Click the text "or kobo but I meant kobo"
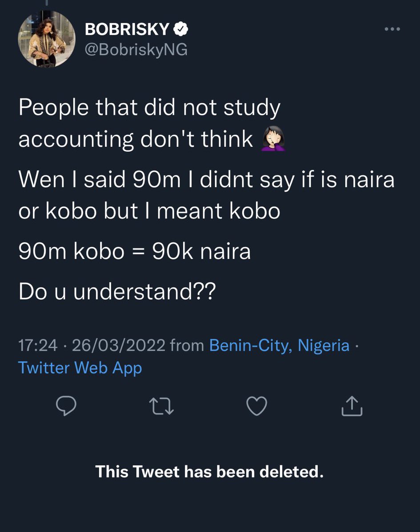420x532 pixels. click(x=149, y=211)
